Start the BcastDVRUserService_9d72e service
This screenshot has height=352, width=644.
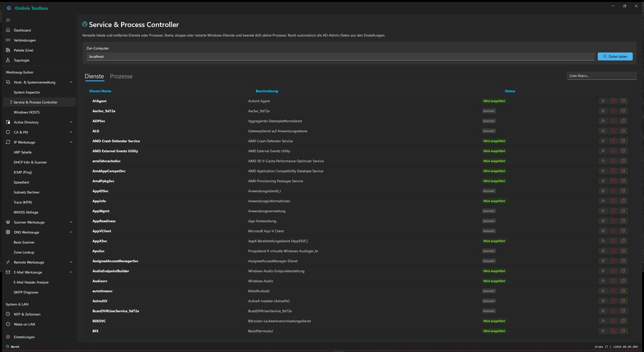point(603,311)
